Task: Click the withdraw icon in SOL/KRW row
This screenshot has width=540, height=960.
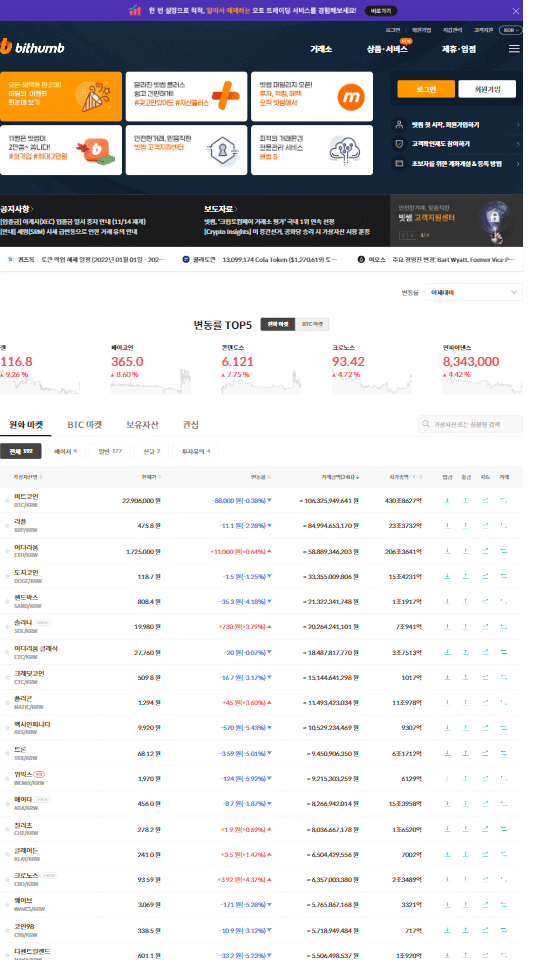Action: [466, 626]
